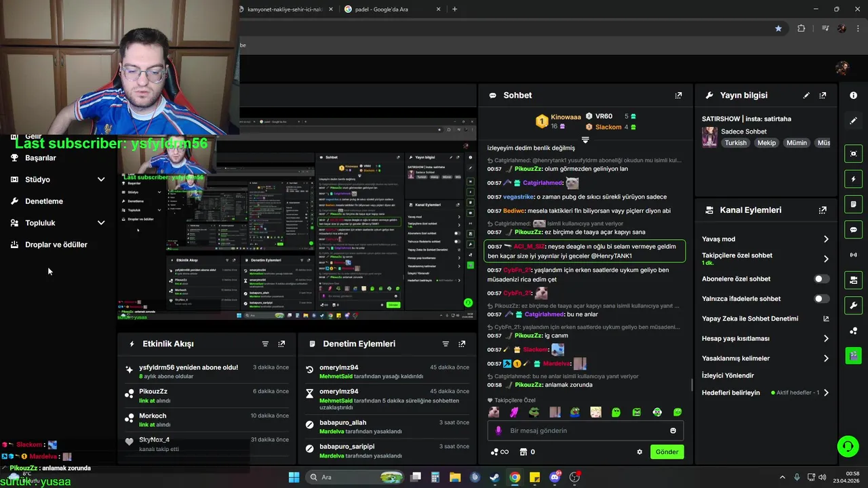The width and height of the screenshot is (868, 488).
Task: Click the green clapperboard sidebar icon
Action: [x=854, y=355]
